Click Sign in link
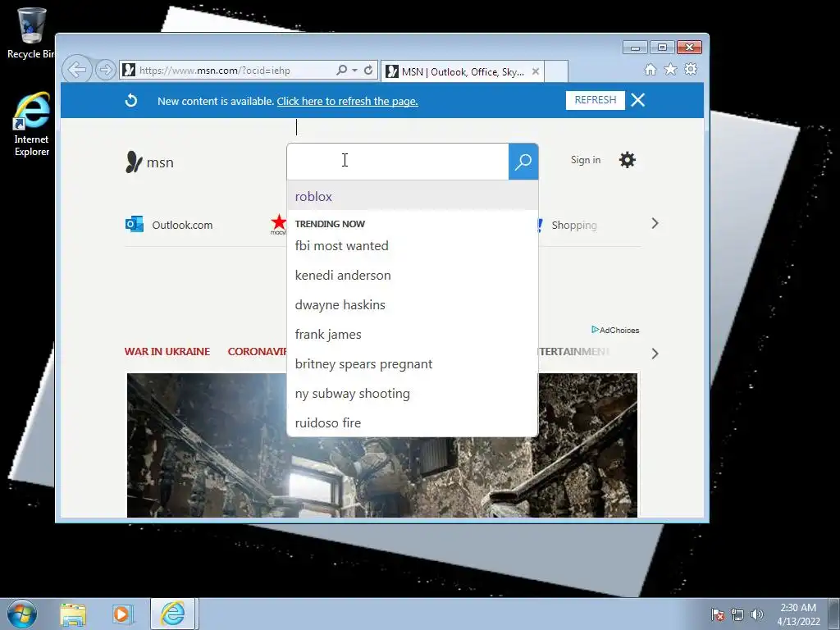Viewport: 840px width, 630px height. click(x=586, y=160)
